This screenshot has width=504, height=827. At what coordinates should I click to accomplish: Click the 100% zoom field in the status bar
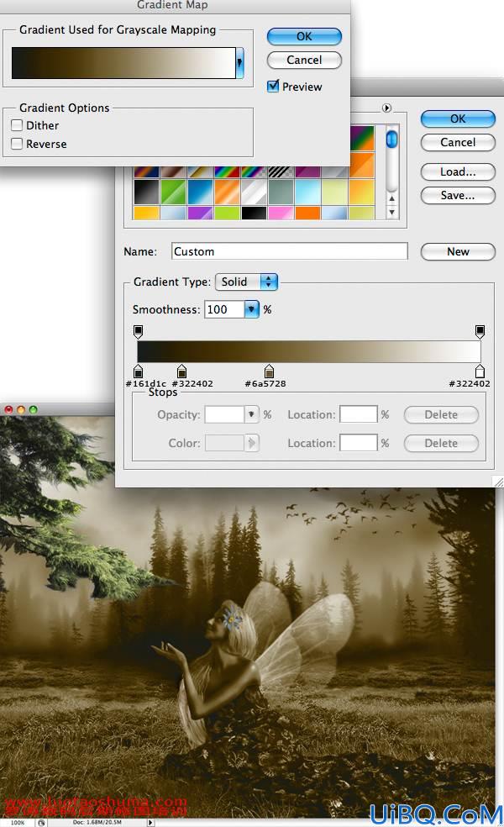(x=18, y=822)
